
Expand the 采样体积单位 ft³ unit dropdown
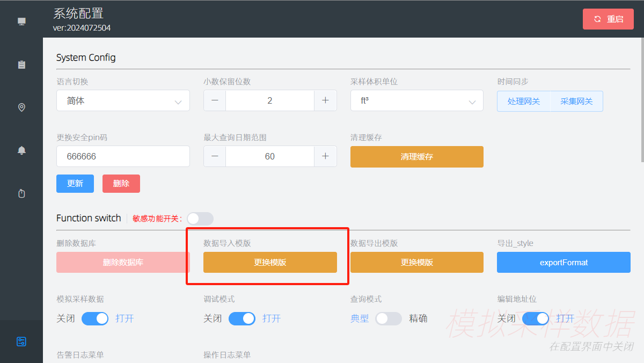pos(417,100)
